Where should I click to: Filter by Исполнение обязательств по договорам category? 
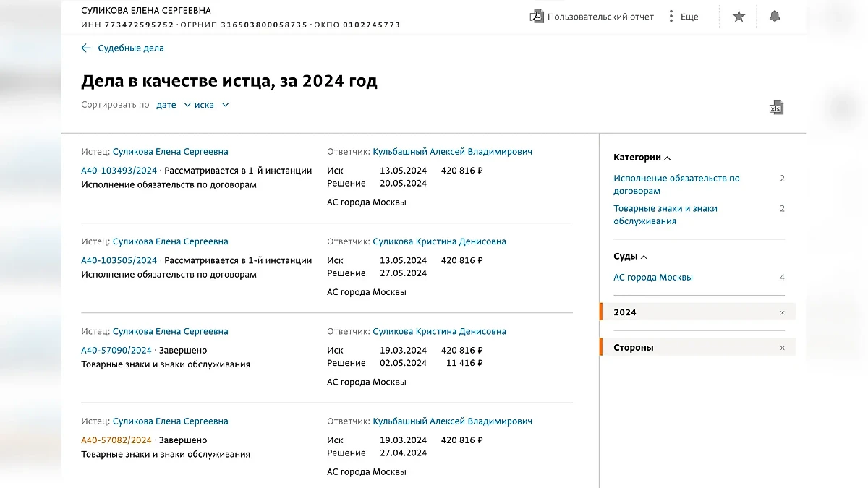tap(676, 184)
